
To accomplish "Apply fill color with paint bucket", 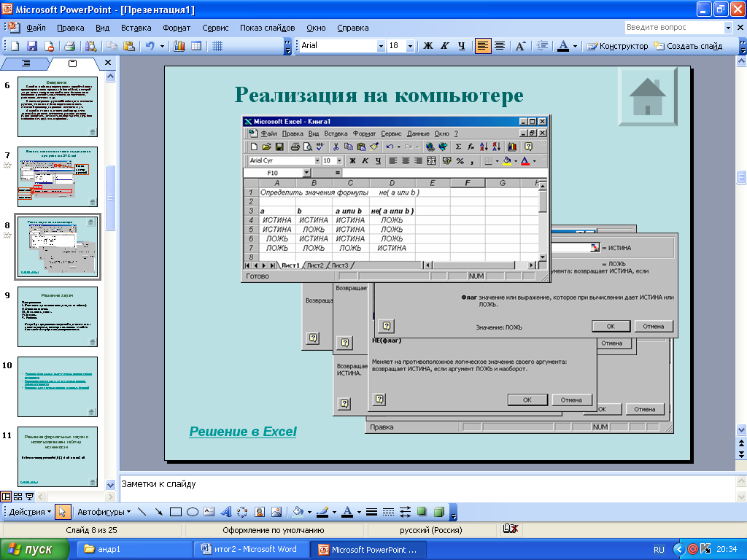I will [298, 512].
